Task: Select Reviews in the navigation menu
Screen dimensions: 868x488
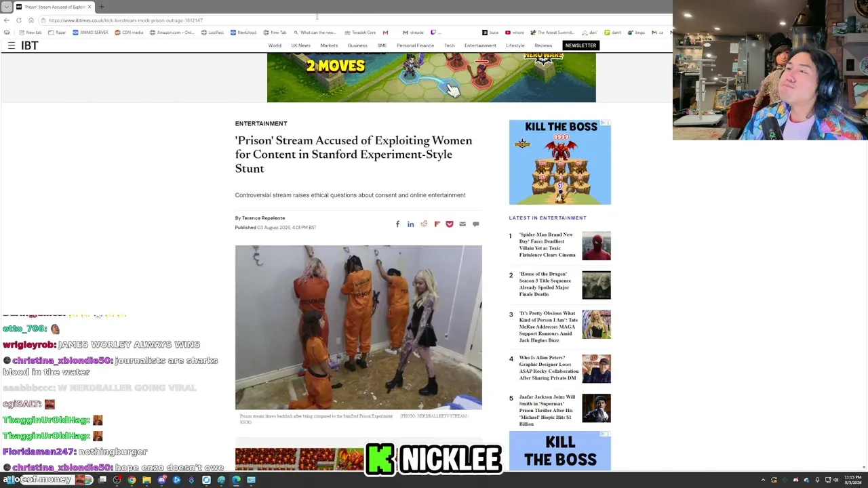Action: point(543,45)
